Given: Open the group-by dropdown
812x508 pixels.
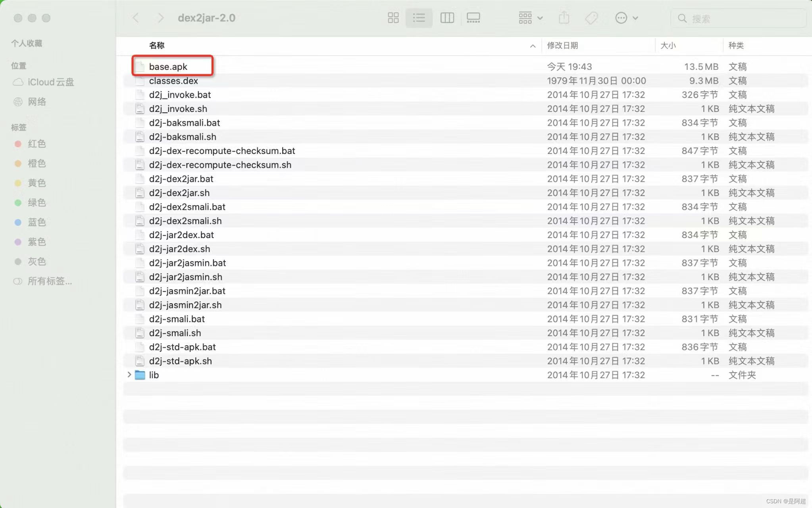Looking at the screenshot, I should click(531, 18).
